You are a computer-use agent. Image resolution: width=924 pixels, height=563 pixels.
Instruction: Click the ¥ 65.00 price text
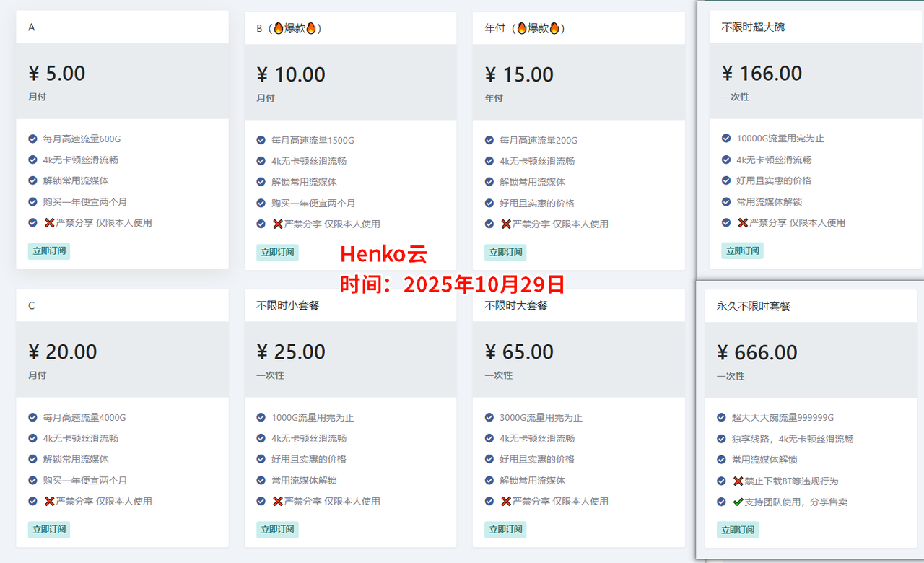pos(519,352)
